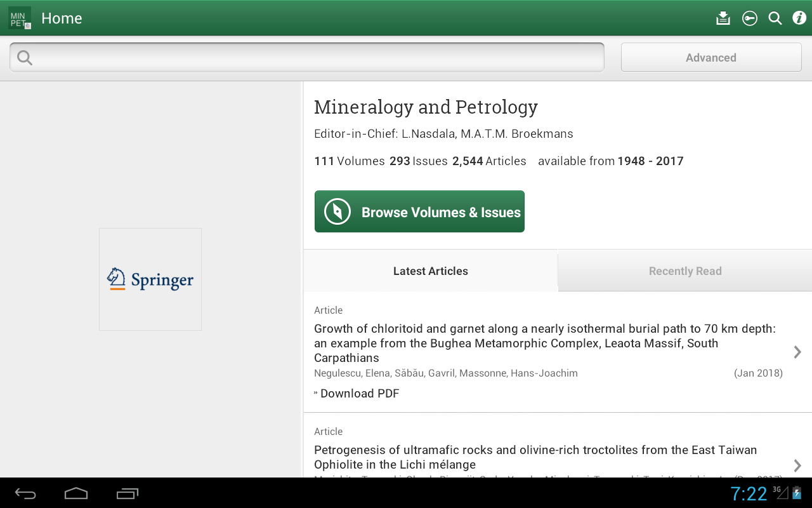Tap the key access icon
This screenshot has width=812, height=508.
(750, 18)
